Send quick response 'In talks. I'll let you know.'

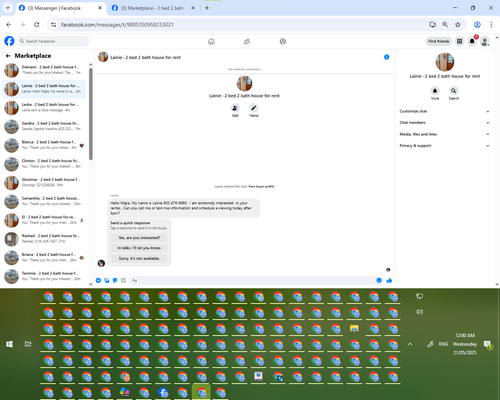(139, 248)
